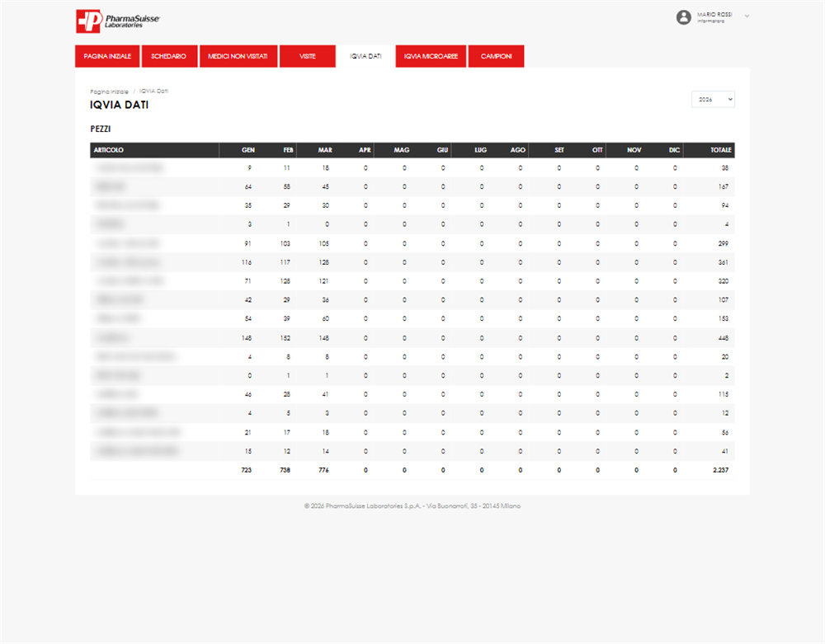Click the FEB value 103
The height and width of the screenshot is (644, 825).
285,243
